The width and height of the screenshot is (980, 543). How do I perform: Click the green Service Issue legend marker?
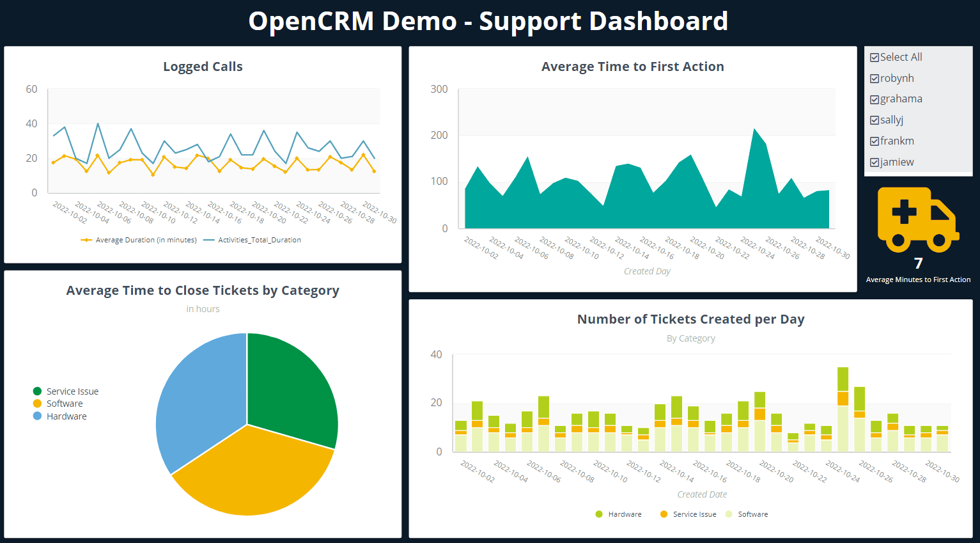click(x=37, y=391)
